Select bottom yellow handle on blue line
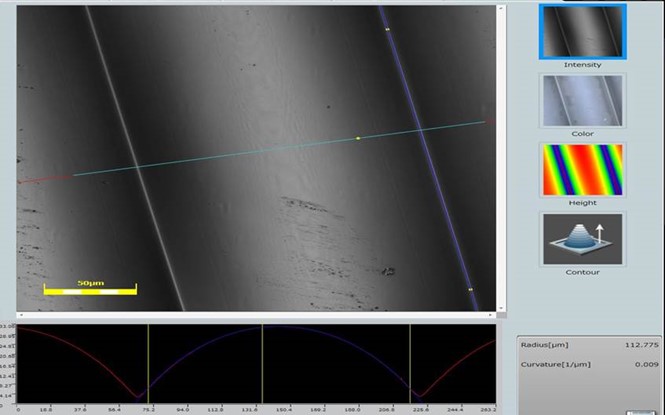This screenshot has width=665, height=415. pos(470,290)
